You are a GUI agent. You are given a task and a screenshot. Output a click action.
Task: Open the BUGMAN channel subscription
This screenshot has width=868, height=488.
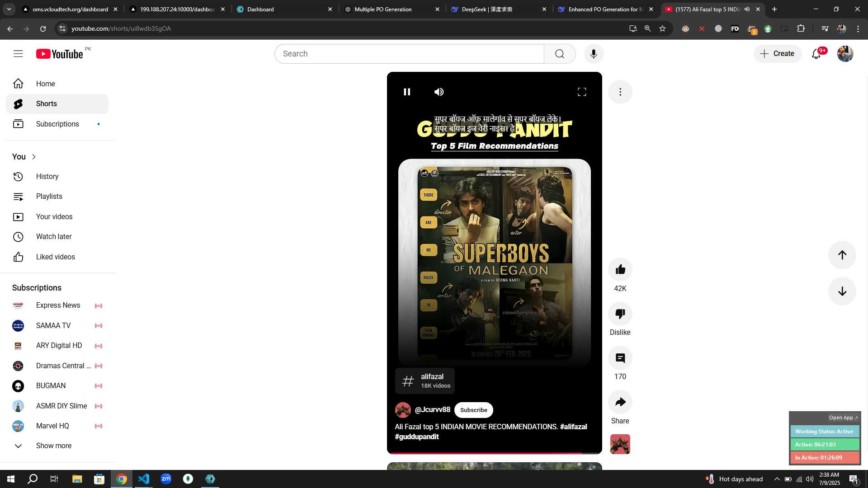57,386
